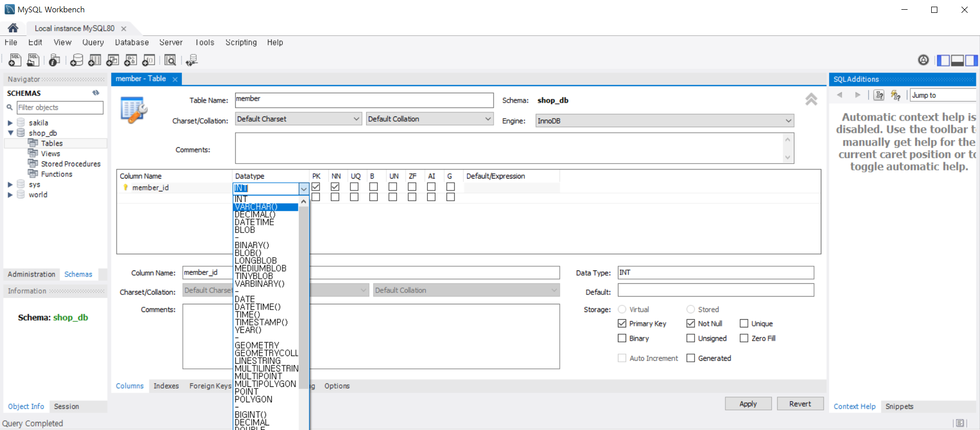Enable the Binary checkbox
Viewport: 980px width, 430px height.
(x=622, y=338)
